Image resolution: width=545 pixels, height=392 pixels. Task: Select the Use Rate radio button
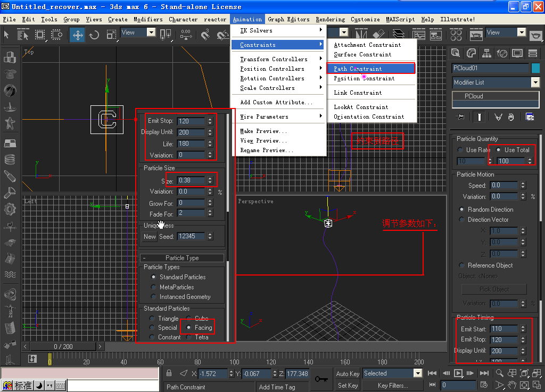point(460,149)
